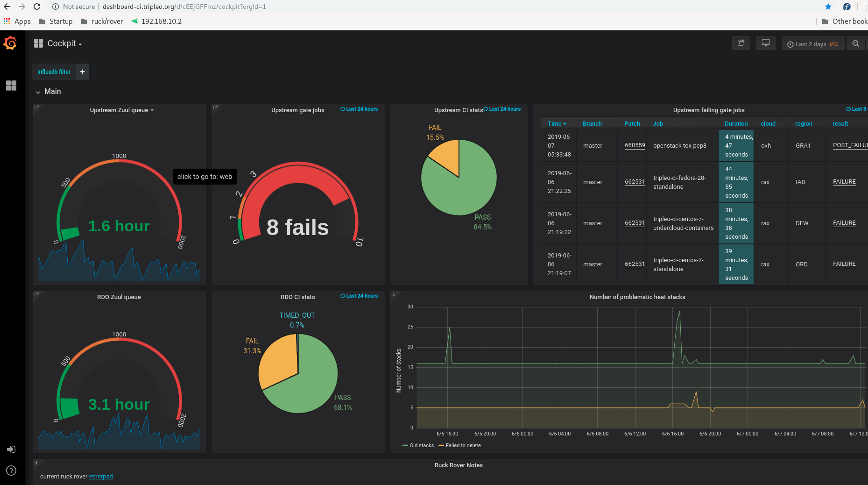This screenshot has width=868, height=485.
Task: Open the help question mark icon
Action: pyautogui.click(x=11, y=471)
